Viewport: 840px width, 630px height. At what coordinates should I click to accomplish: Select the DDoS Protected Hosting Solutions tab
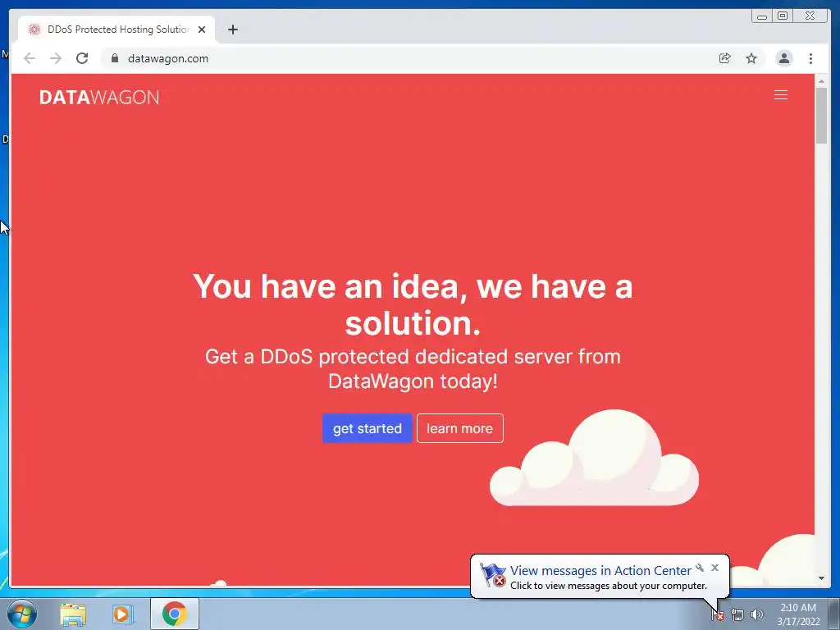point(116,30)
